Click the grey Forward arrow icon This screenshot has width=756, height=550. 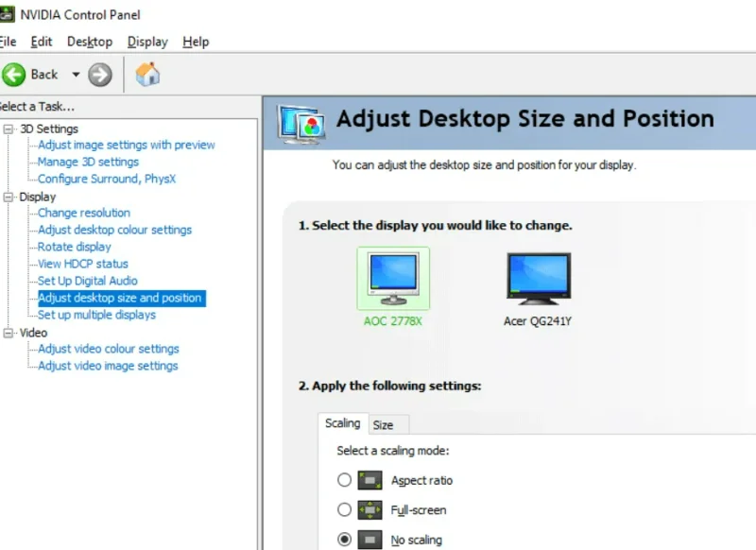[x=100, y=75]
